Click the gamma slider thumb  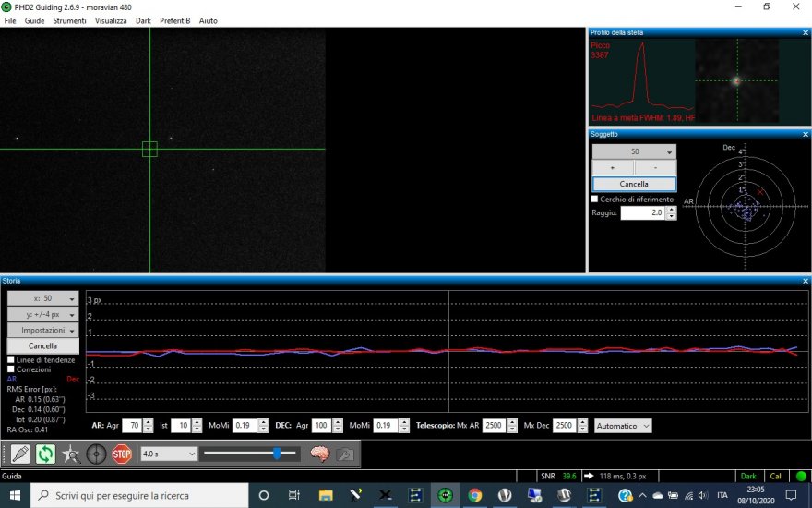click(x=277, y=454)
